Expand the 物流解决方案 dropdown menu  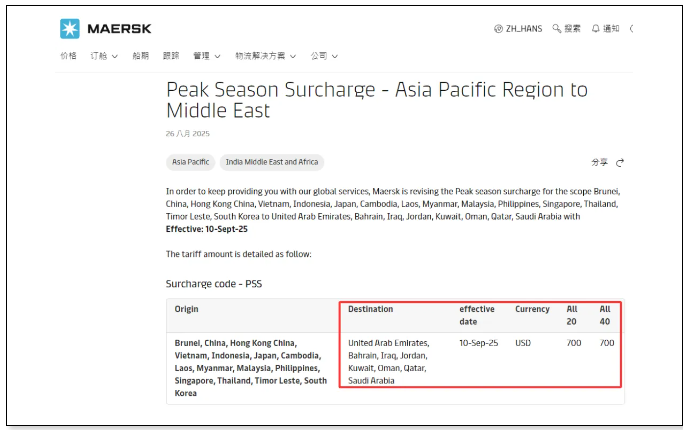[x=266, y=56]
